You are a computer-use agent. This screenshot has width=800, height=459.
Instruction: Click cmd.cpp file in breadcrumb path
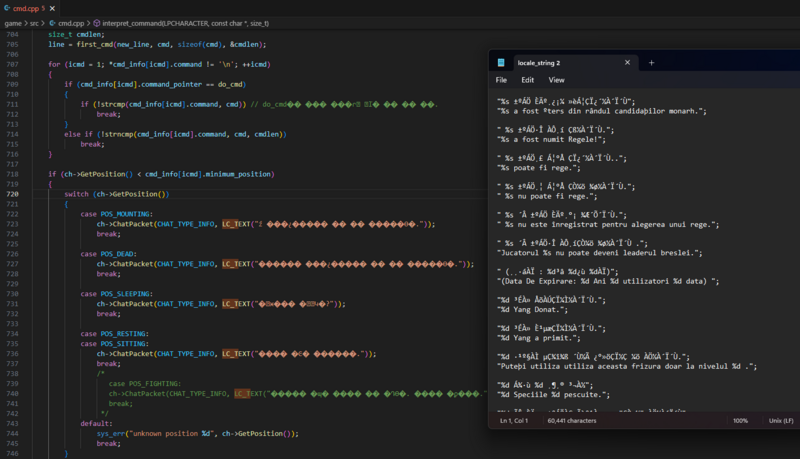pos(71,23)
